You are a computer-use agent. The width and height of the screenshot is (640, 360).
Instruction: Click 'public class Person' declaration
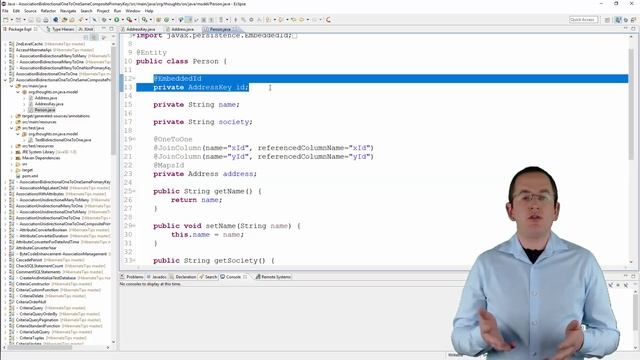[177, 61]
